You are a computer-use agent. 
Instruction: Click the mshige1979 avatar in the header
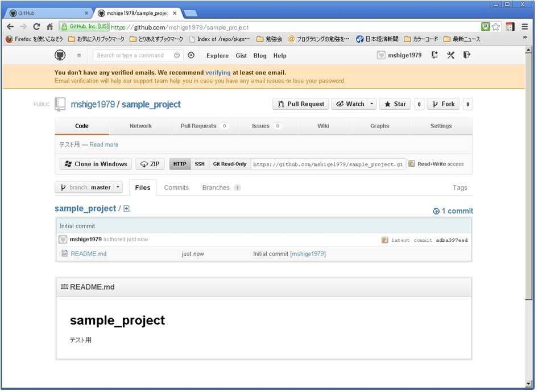coord(381,55)
